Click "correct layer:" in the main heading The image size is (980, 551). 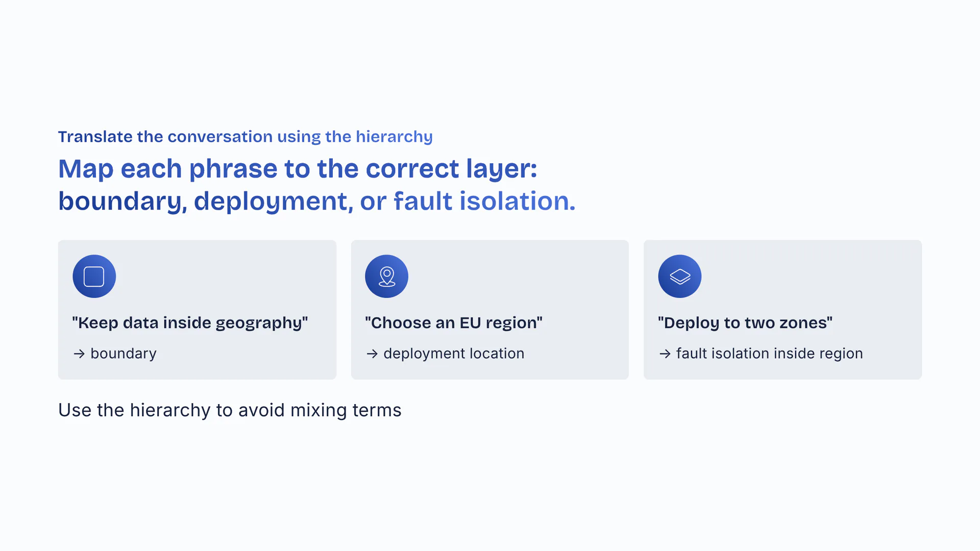[x=451, y=169]
